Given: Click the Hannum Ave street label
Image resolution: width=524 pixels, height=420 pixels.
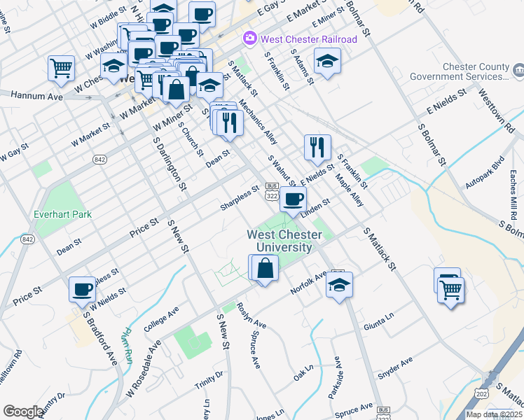Looking at the screenshot, I should click(36, 95).
